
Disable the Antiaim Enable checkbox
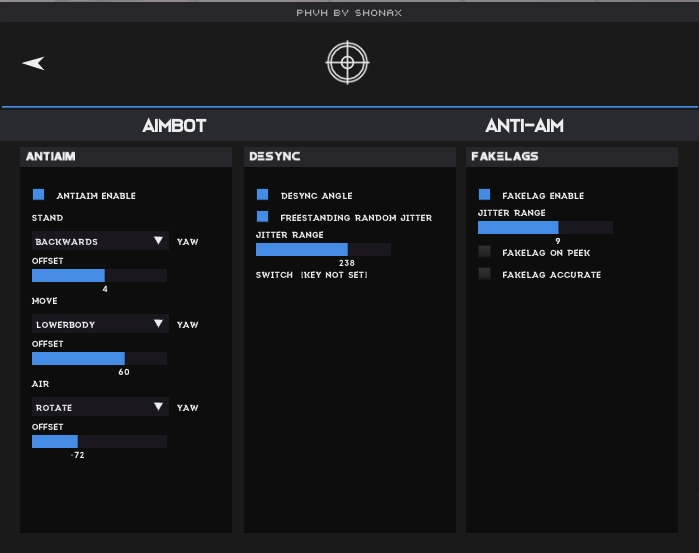[x=39, y=195]
